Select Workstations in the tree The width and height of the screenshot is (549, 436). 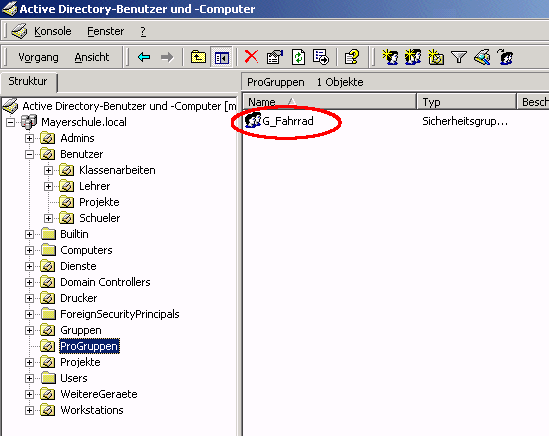(x=92, y=410)
